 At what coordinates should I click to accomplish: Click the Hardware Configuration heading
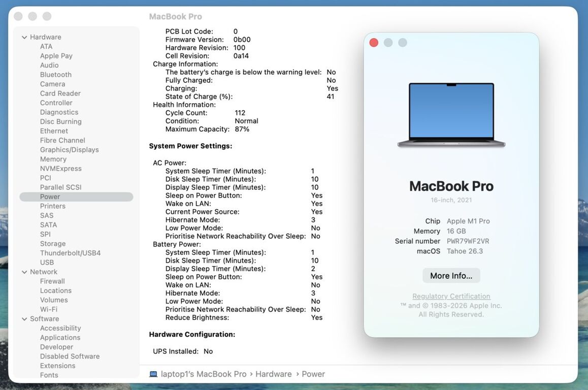pyautogui.click(x=192, y=334)
